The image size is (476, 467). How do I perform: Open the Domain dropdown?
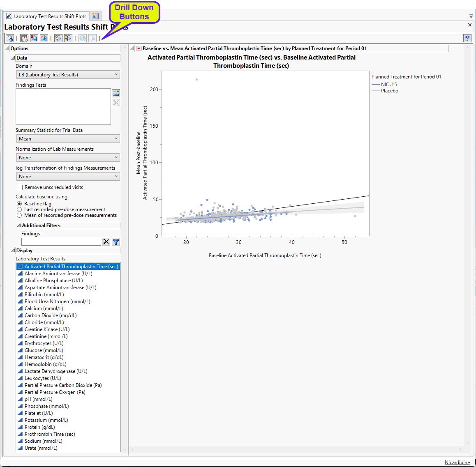(x=68, y=75)
